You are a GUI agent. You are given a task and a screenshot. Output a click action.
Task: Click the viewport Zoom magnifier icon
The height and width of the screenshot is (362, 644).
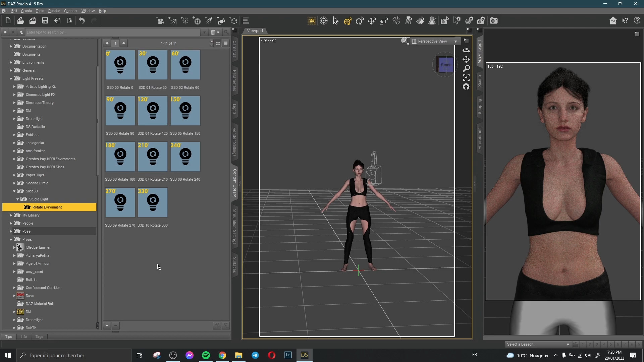(x=466, y=68)
